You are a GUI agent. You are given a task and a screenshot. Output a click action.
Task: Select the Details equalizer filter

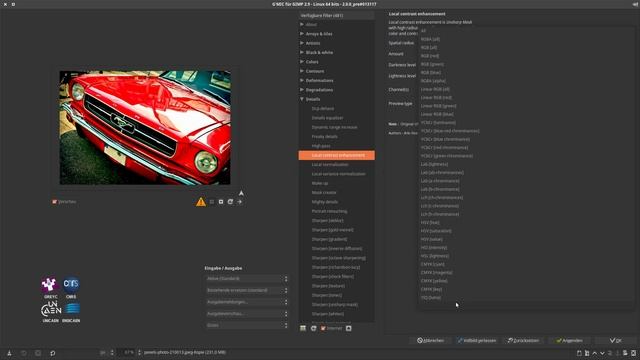[x=327, y=118]
